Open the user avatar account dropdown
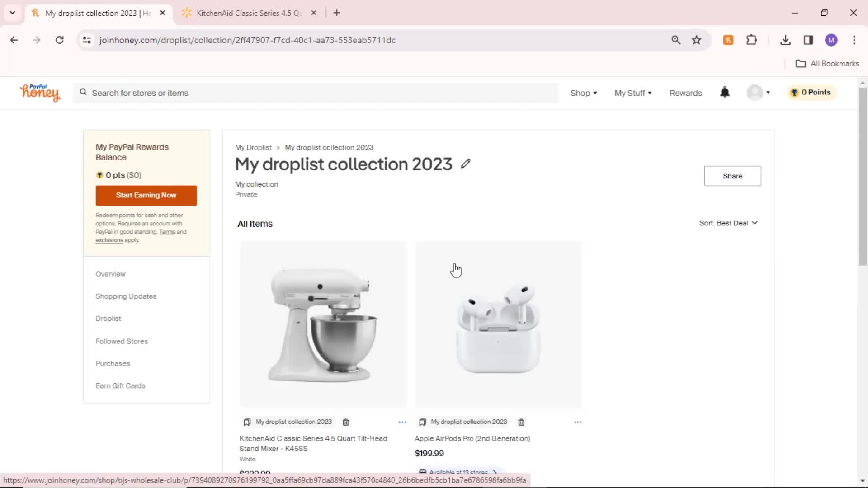This screenshot has width=868, height=488. 759,92
